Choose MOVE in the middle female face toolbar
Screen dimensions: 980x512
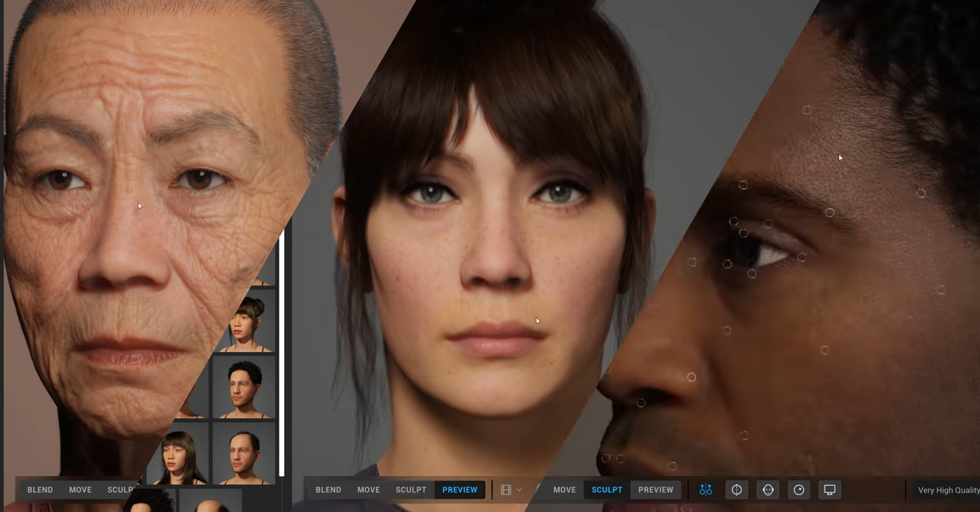point(368,490)
